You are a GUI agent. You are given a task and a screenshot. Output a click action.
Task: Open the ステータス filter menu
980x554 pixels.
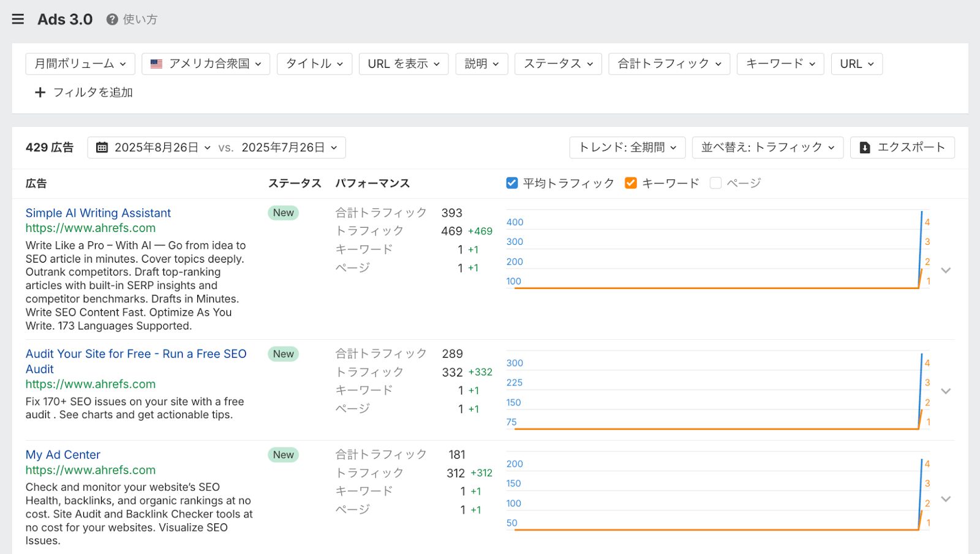558,64
